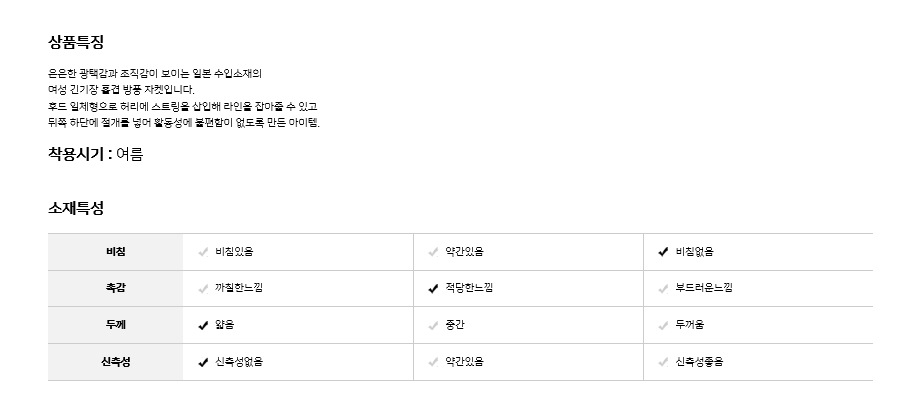Click the 상품특징 heading
Viewport: 920px width, 407px height.
76,42
